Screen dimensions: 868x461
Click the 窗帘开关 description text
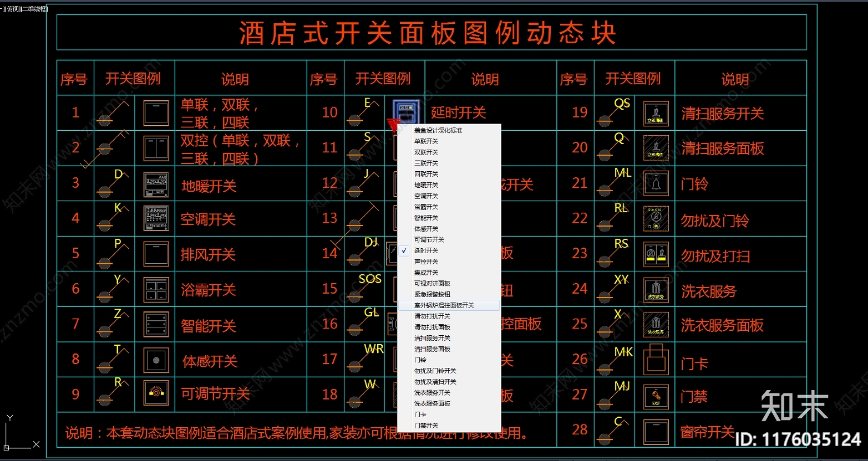pyautogui.click(x=708, y=432)
